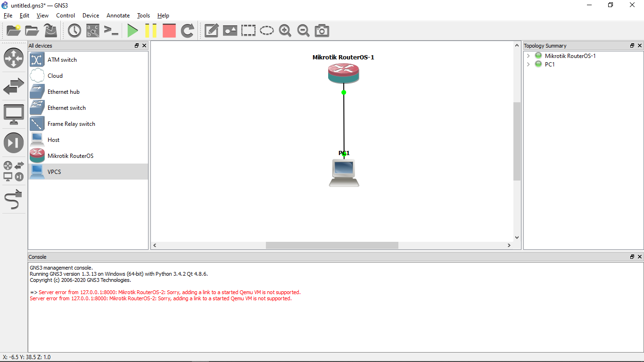The width and height of the screenshot is (644, 362).
Task: Click the canvas vertical scrollbar thumb
Action: click(x=517, y=141)
